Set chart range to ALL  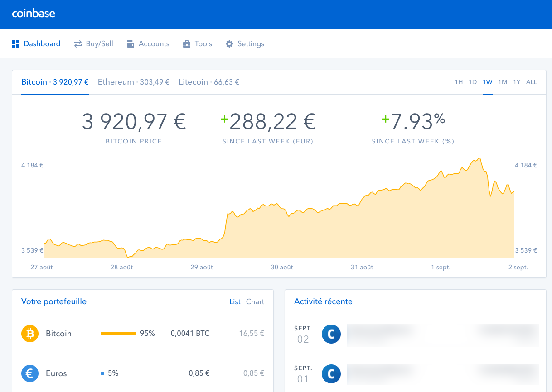pyautogui.click(x=532, y=82)
